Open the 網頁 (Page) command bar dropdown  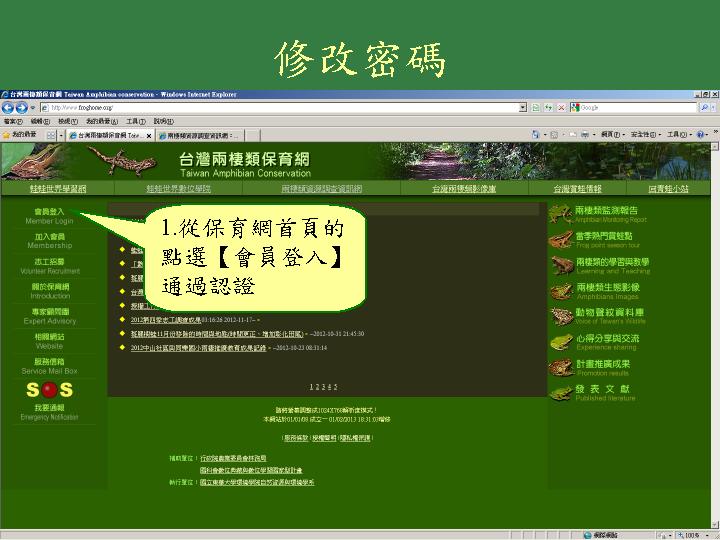[613, 135]
